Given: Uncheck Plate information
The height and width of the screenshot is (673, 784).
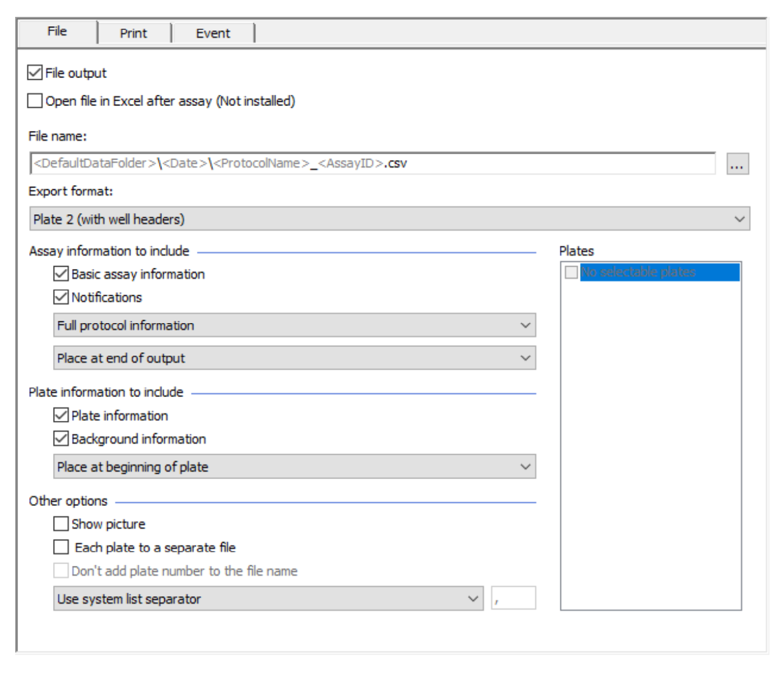Looking at the screenshot, I should point(61,416).
